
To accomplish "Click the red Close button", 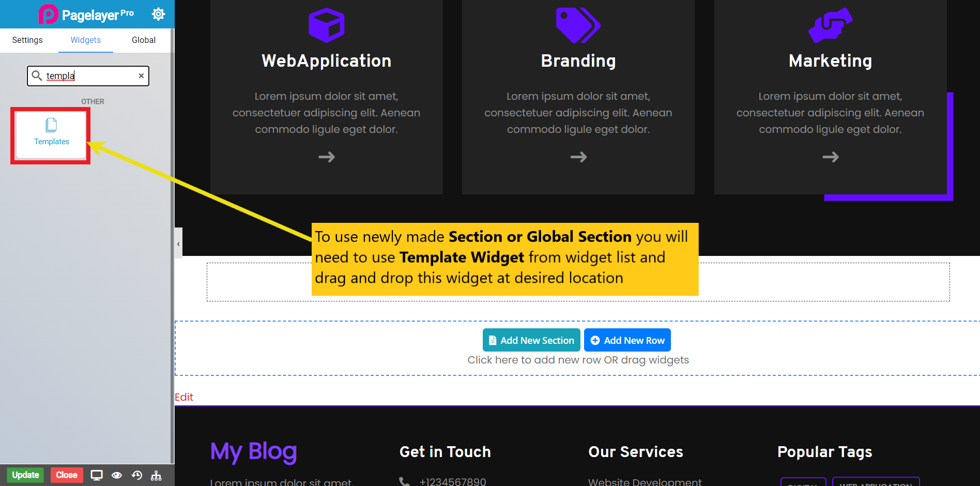I will [x=67, y=475].
